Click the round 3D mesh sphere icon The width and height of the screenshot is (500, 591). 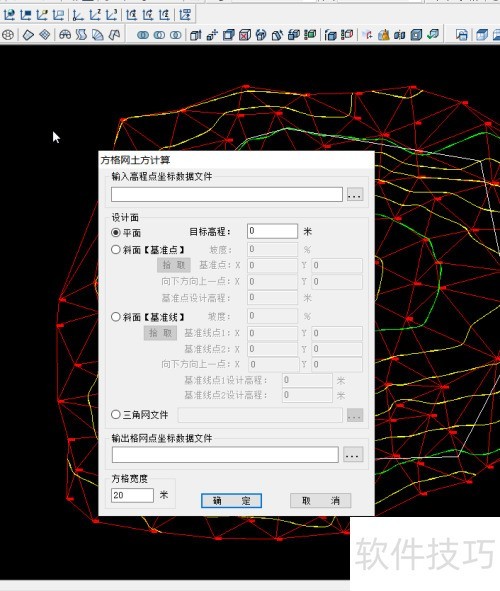tap(8, 35)
